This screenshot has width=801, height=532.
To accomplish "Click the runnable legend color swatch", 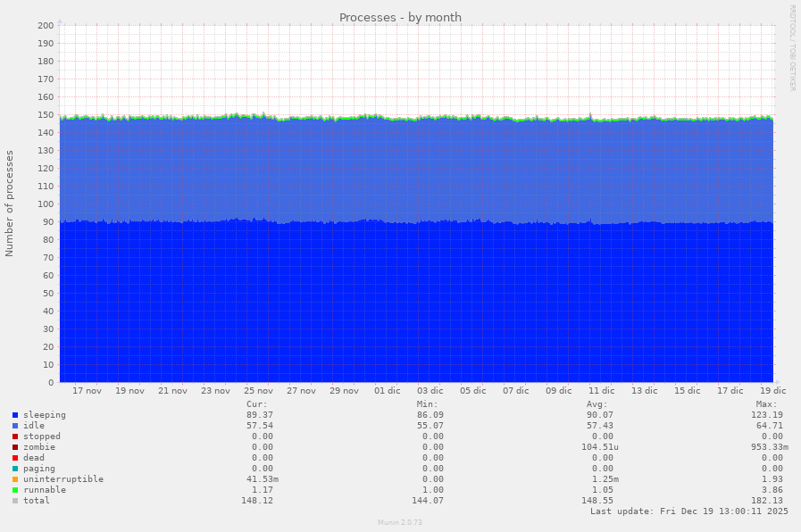I will click(15, 490).
